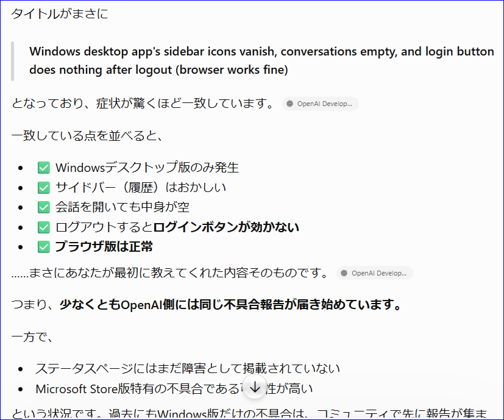
Task: Click the bullet "ステータスページにはまだ障害として掲載されていない"
Action: [188, 369]
